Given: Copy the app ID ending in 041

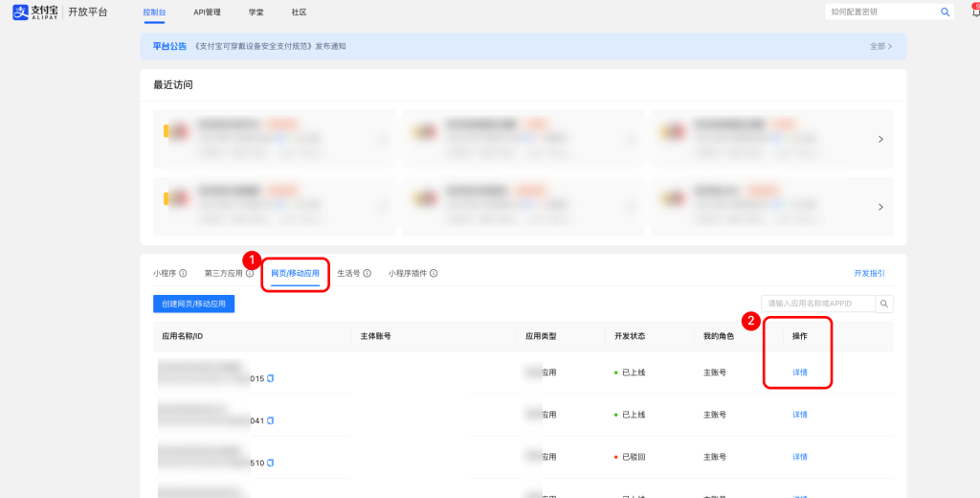Looking at the screenshot, I should 271,420.
